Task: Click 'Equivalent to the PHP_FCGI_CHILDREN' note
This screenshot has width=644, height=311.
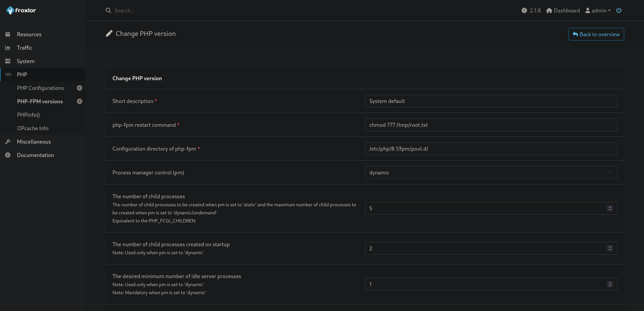Action: coord(154,221)
